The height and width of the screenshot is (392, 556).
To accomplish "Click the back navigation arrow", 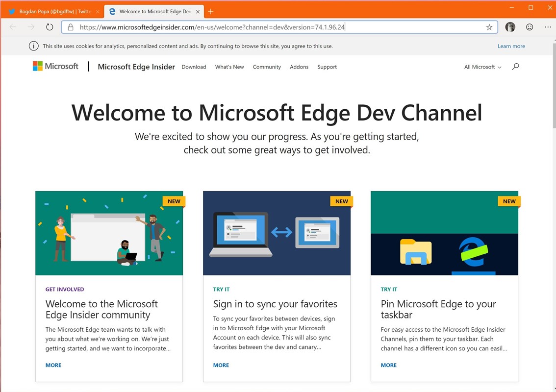I will pyautogui.click(x=13, y=27).
